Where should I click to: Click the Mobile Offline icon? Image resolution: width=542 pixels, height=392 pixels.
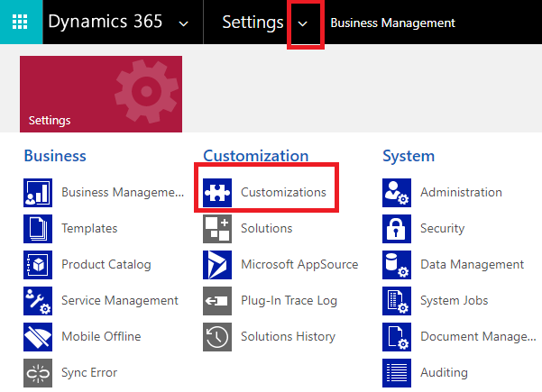pyautogui.click(x=38, y=337)
